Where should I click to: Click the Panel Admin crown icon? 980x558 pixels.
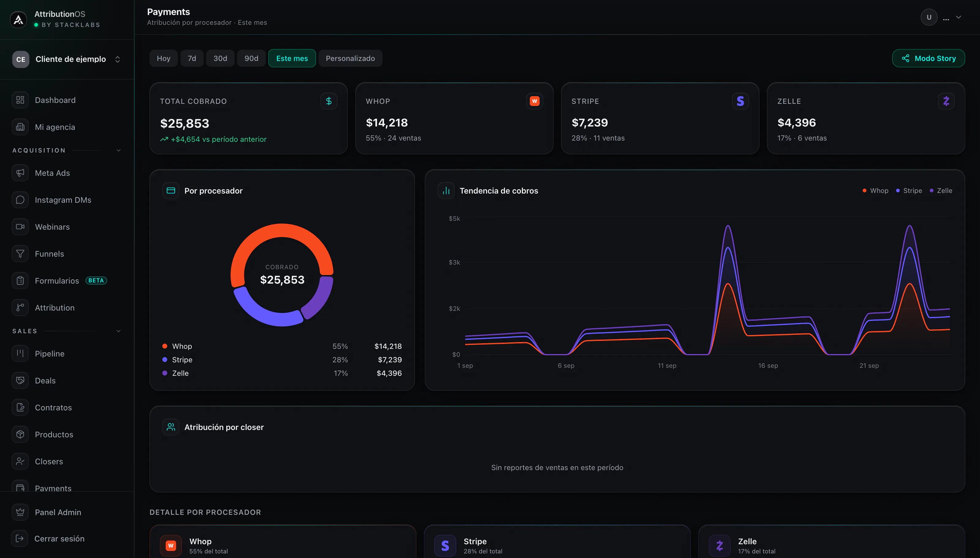pos(20,512)
